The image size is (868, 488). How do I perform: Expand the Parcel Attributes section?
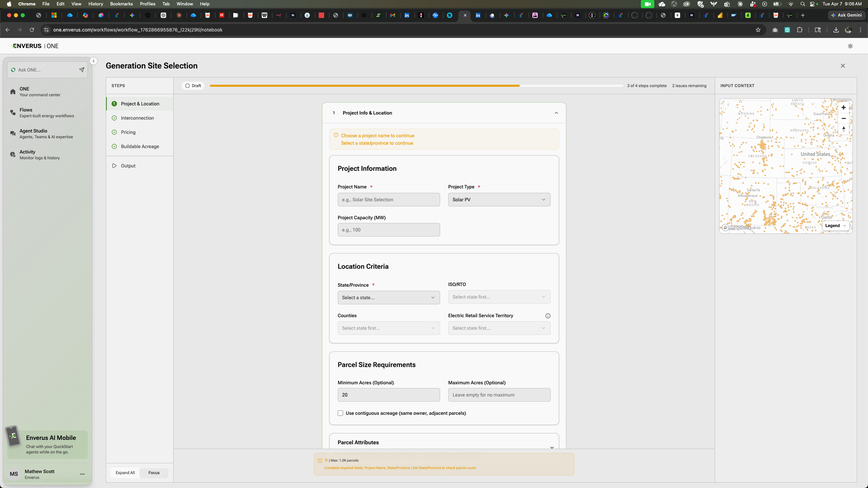[x=552, y=447]
